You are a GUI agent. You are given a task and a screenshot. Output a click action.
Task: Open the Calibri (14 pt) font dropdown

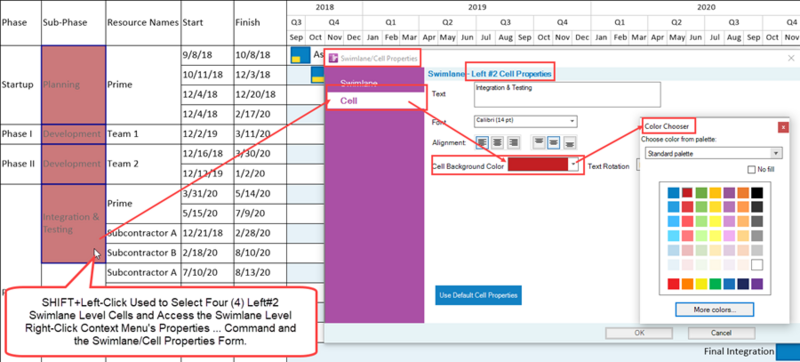pyautogui.click(x=526, y=121)
